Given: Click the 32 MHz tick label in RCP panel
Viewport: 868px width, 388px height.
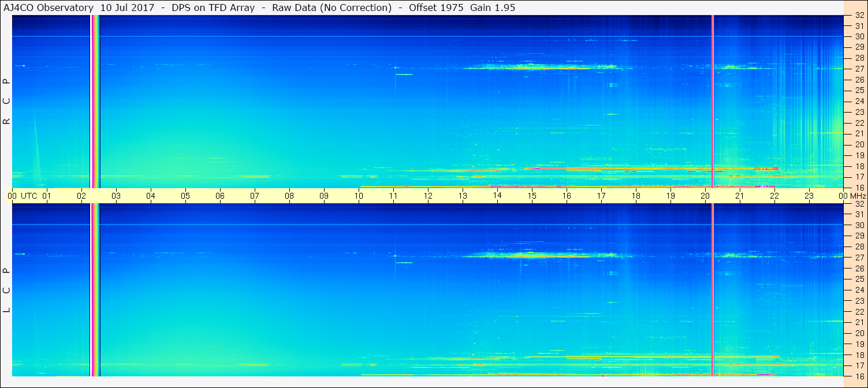Looking at the screenshot, I should tap(859, 16).
